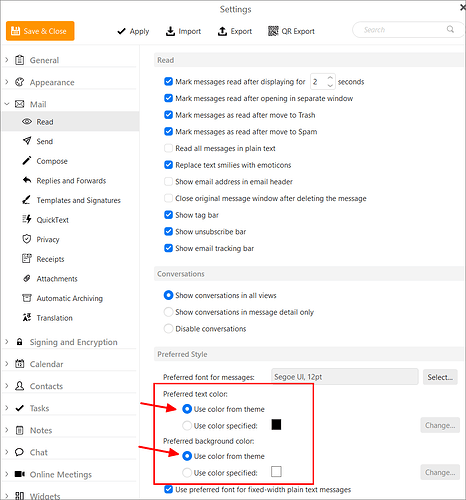466x500 pixels.
Task: Expand the Calendar settings section
Action: [x=7, y=364]
